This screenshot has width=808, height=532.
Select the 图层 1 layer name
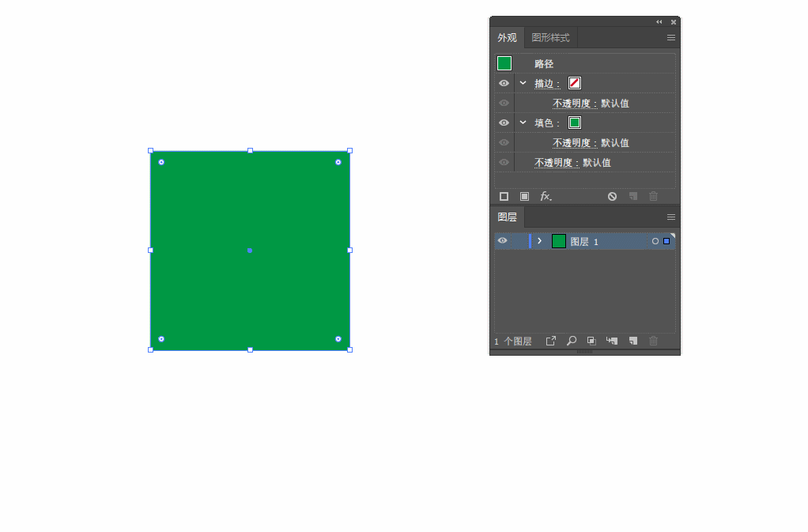tap(584, 242)
